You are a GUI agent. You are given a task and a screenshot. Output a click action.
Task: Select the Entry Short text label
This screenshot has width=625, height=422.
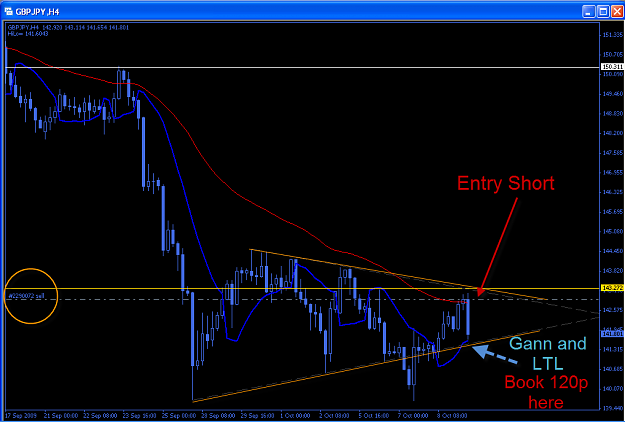(505, 184)
